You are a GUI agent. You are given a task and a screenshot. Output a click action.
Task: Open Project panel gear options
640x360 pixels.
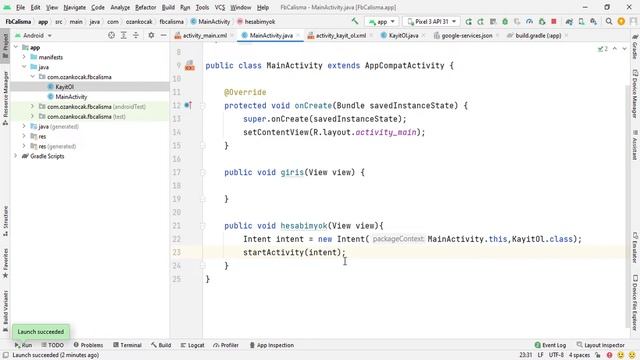[x=151, y=36]
